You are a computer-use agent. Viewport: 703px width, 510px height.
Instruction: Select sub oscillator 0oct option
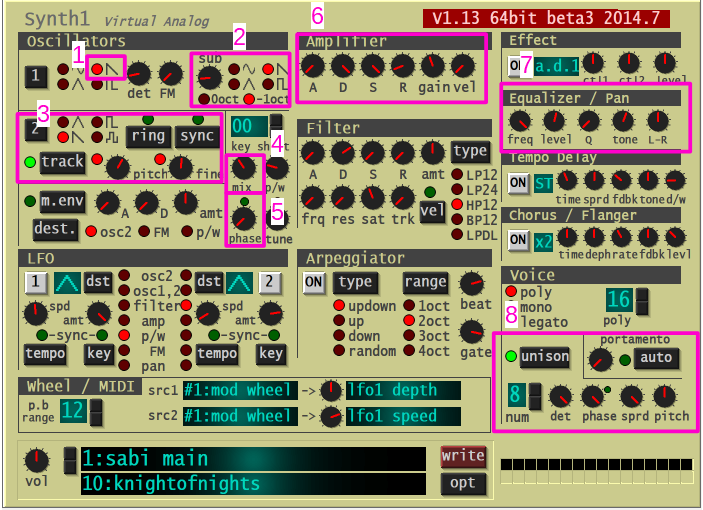click(x=204, y=99)
